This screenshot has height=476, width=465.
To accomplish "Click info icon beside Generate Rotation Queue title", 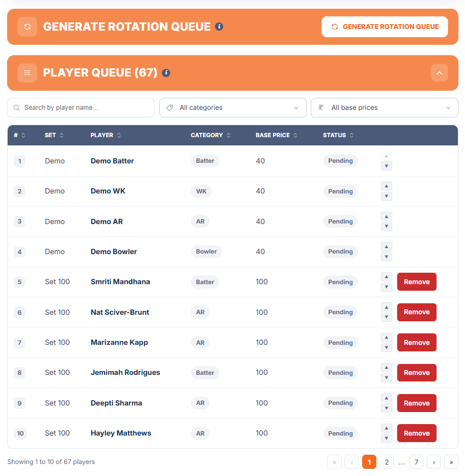I will point(219,27).
